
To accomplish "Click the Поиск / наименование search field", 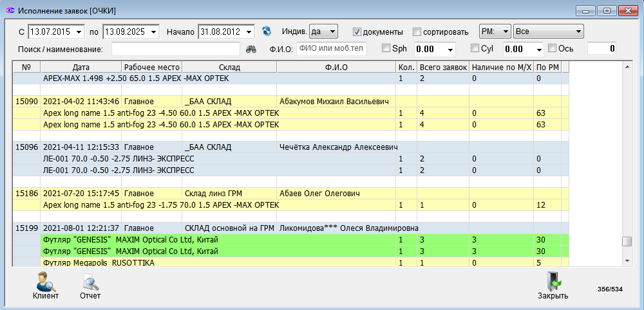I will tap(175, 49).
